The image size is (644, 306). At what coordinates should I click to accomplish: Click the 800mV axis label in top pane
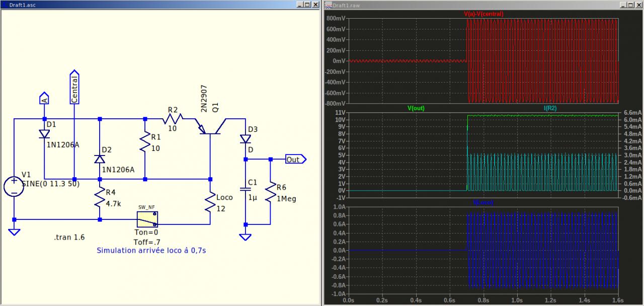coord(336,18)
